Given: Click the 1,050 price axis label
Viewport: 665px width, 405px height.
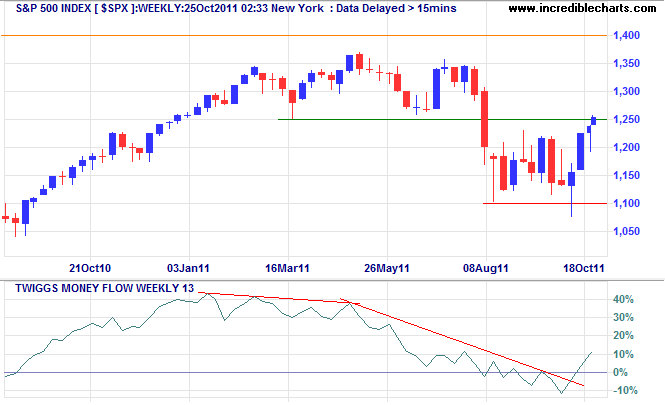Looking at the screenshot, I should point(626,232).
